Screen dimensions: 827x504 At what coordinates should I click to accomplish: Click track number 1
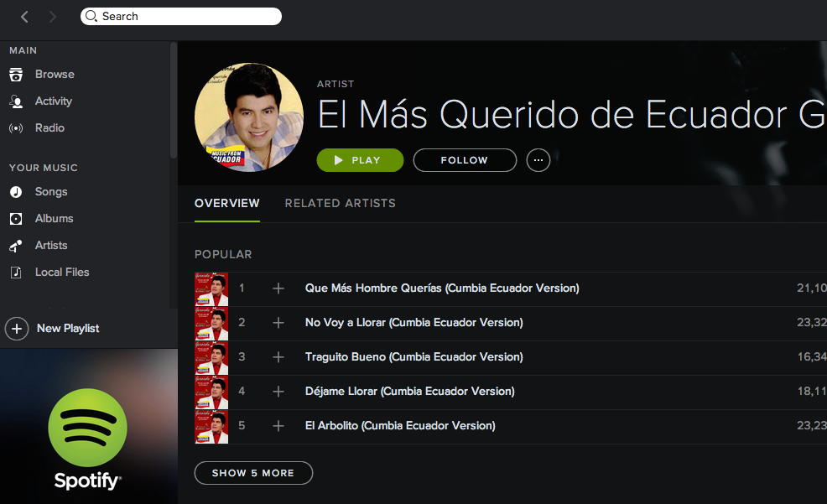click(242, 288)
